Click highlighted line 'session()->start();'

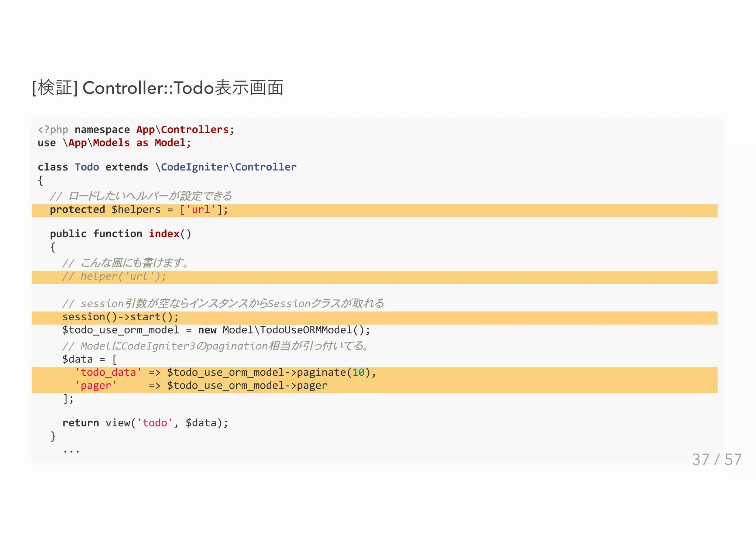[x=375, y=318]
